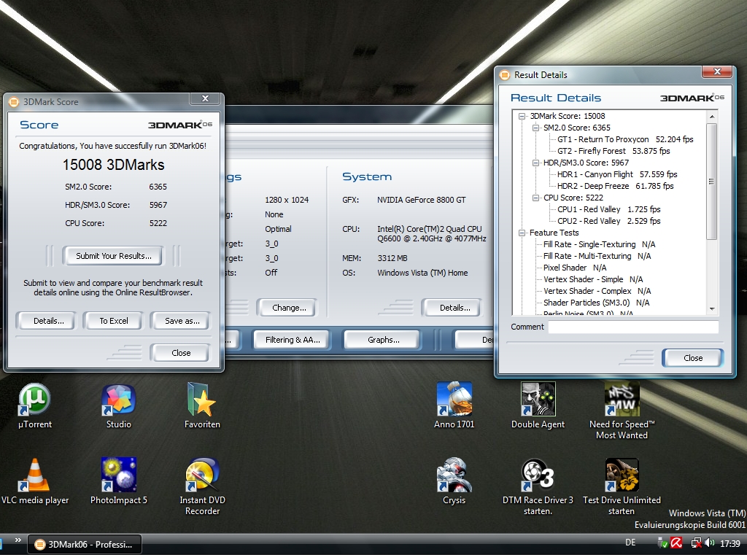
Task: Select Vertex Shader - Simple row
Action: (593, 279)
